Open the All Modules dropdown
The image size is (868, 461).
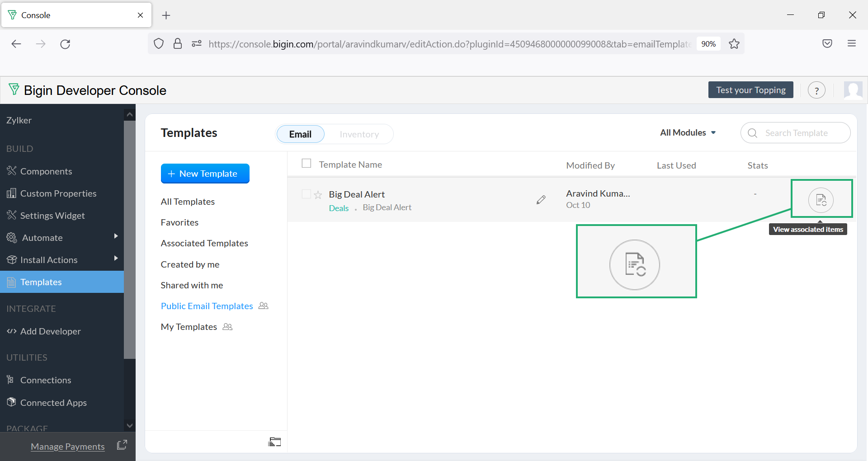pos(688,132)
